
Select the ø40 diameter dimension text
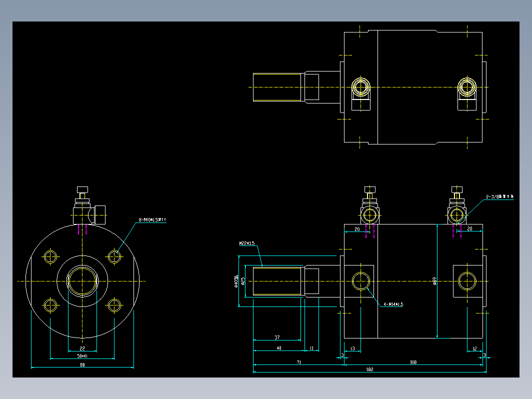tap(236, 281)
